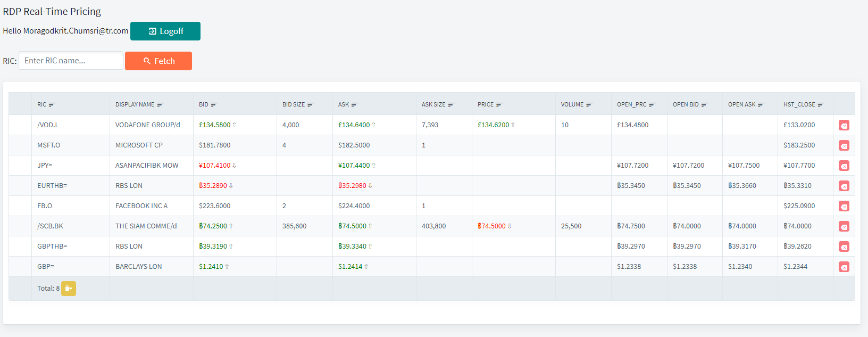Screen dimensions: 868x337
Task: Click the $183.2500 HST_CLOSE value
Action: pyautogui.click(x=799, y=145)
